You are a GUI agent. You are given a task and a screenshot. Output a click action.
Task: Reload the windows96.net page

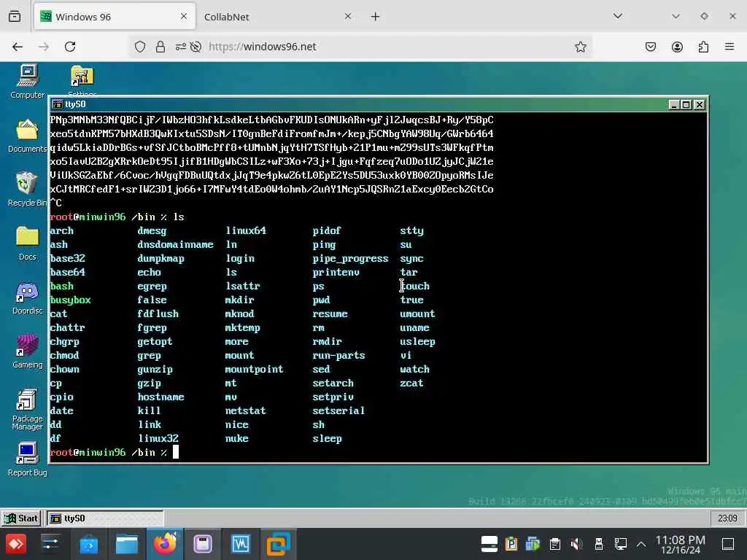70,47
